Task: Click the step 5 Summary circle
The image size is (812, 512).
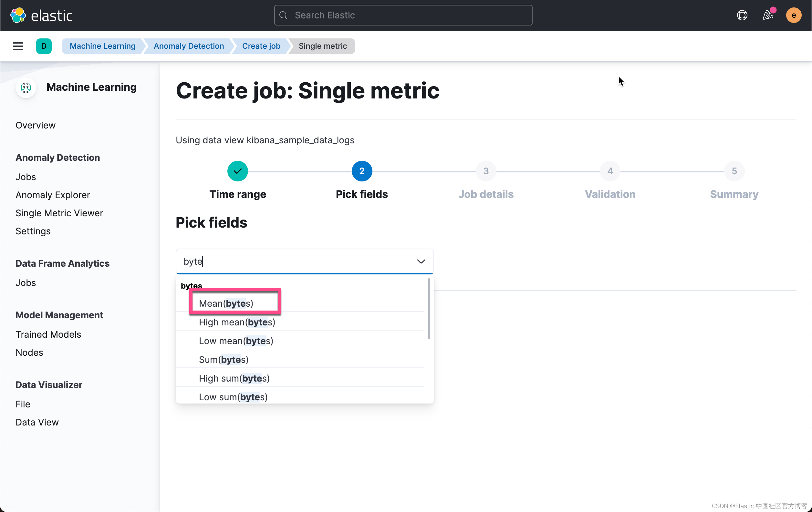Action: [734, 171]
